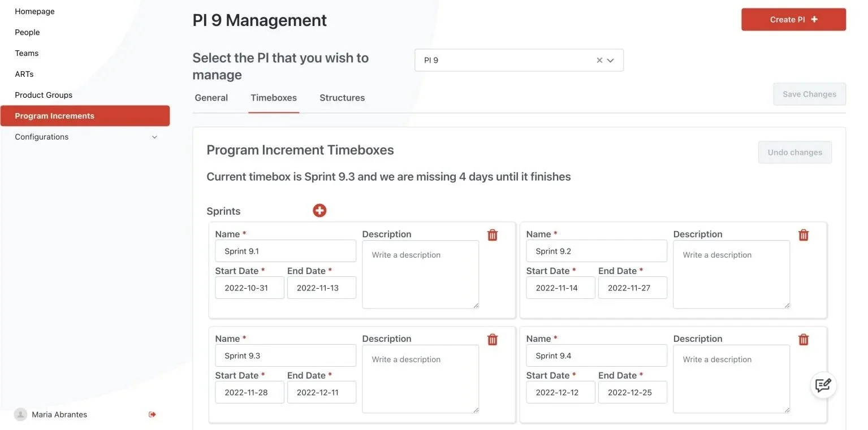868x430 pixels.
Task: Click the end date 2022-12-25 field
Action: coord(633,392)
